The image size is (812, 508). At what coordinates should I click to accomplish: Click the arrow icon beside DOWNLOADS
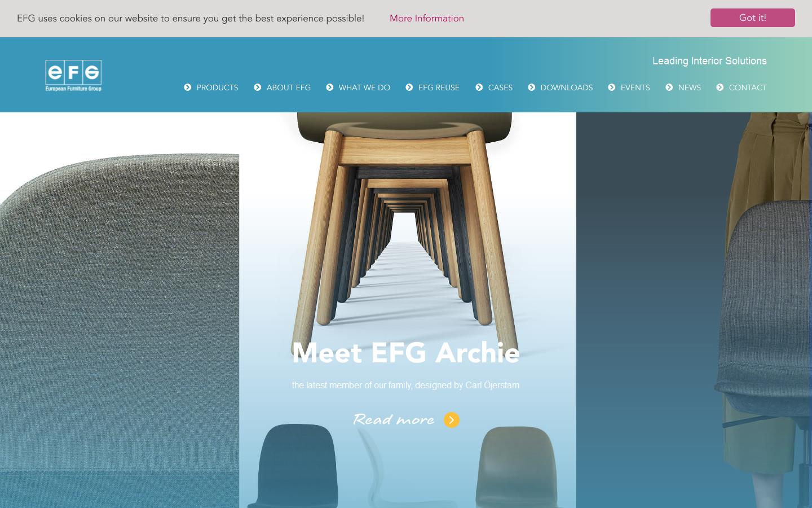click(x=532, y=87)
